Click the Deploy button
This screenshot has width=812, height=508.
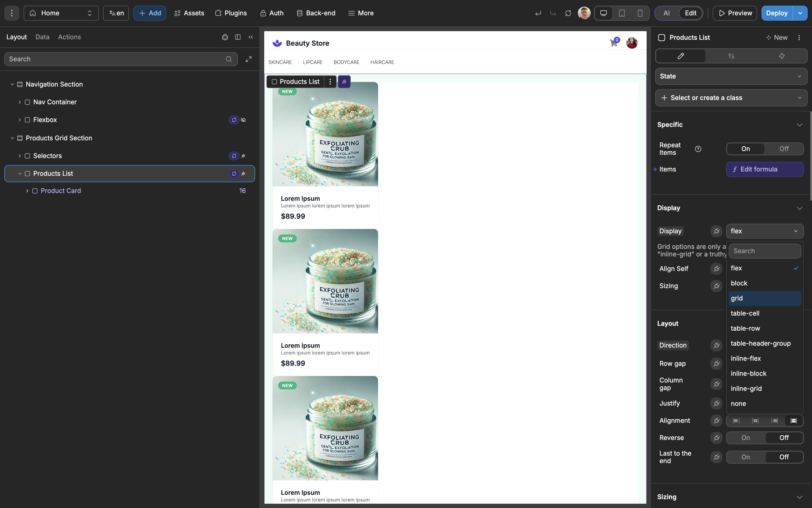[x=777, y=13]
